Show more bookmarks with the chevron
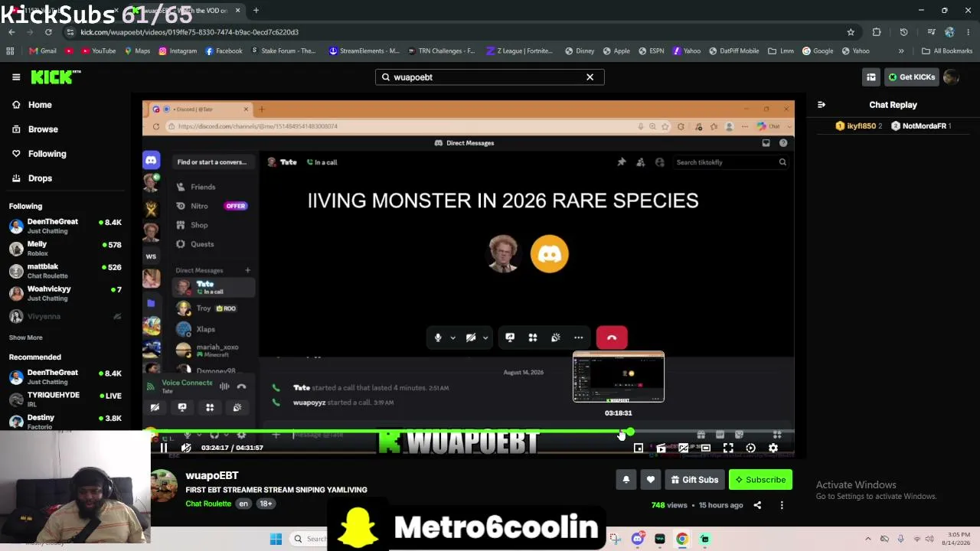980x551 pixels. tap(901, 51)
